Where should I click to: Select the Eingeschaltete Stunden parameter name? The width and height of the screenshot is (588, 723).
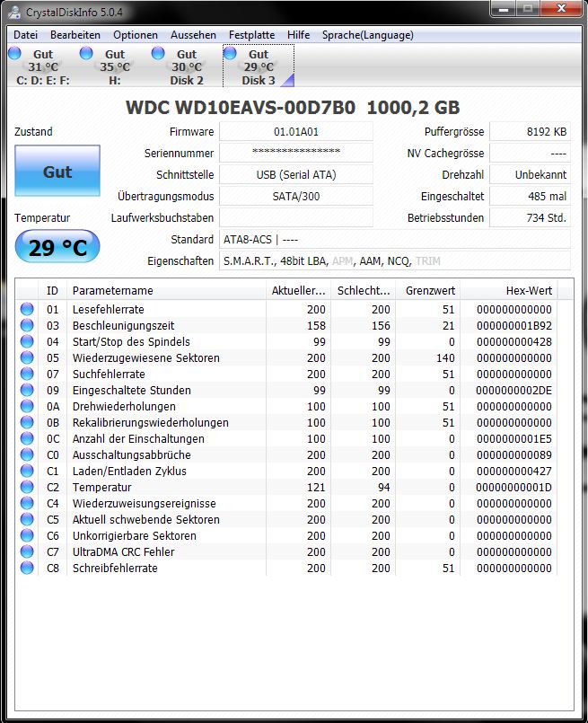click(x=132, y=390)
